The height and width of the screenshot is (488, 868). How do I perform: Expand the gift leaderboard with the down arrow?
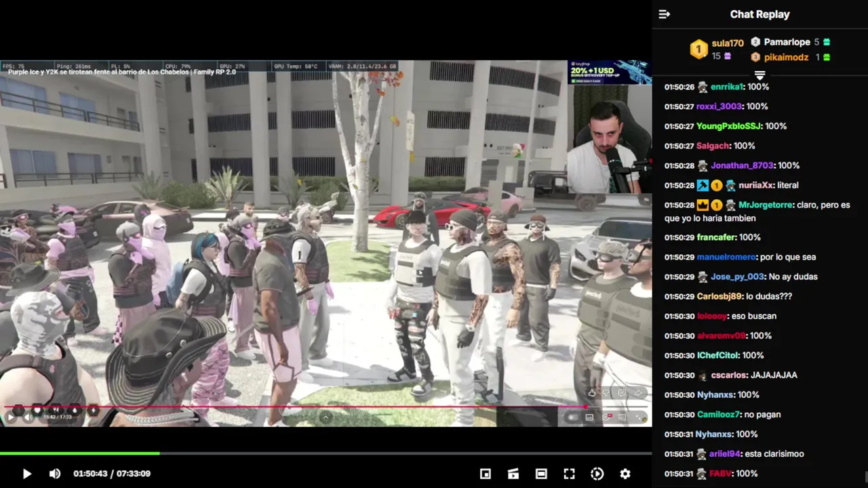(x=759, y=75)
